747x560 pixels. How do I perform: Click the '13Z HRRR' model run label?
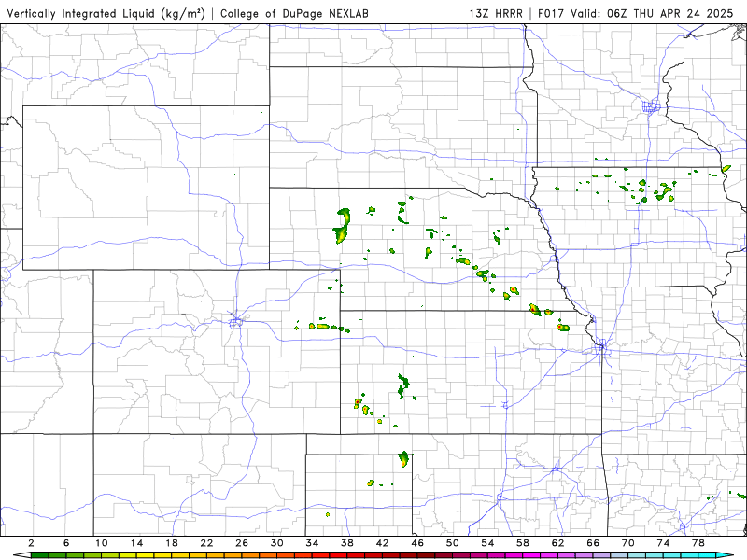496,13
